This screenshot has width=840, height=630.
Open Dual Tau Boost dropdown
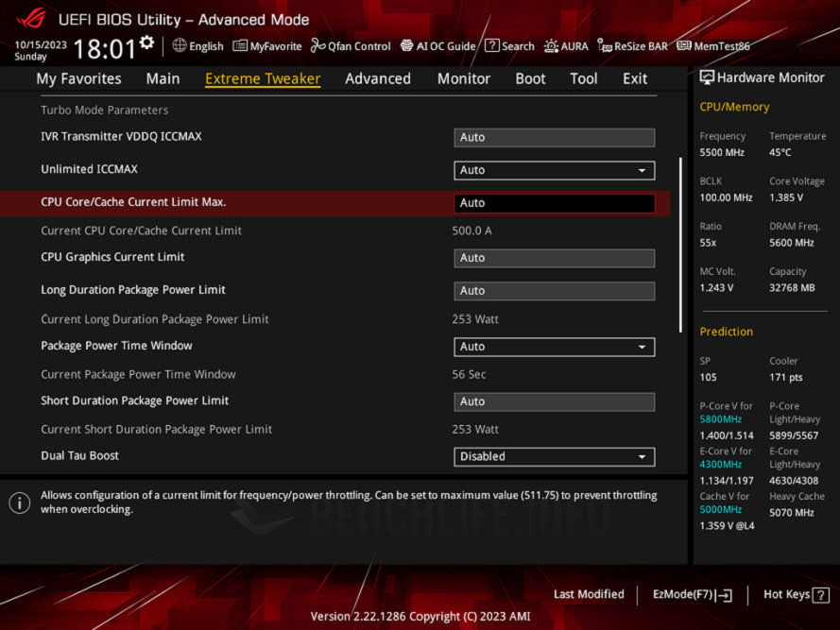[x=554, y=456]
